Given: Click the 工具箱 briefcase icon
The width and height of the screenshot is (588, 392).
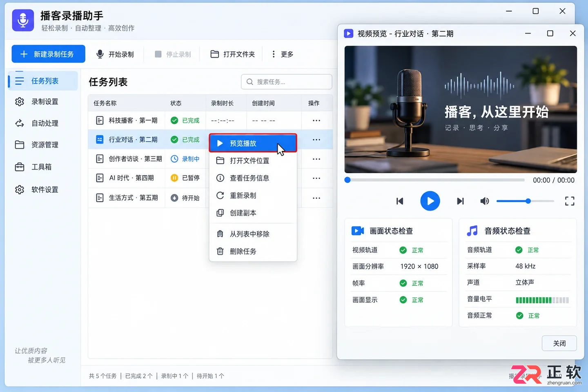Looking at the screenshot, I should (x=20, y=167).
